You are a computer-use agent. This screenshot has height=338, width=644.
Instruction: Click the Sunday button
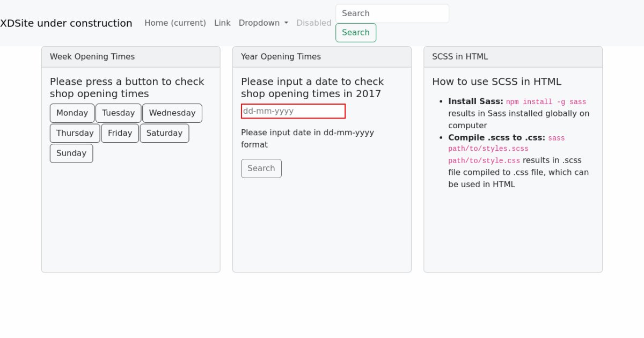[x=71, y=153]
